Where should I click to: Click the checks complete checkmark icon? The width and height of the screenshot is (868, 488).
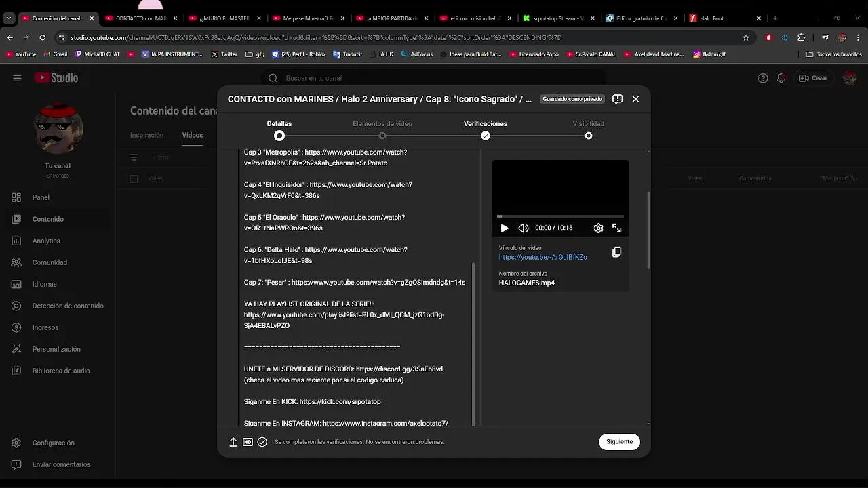[262, 442]
